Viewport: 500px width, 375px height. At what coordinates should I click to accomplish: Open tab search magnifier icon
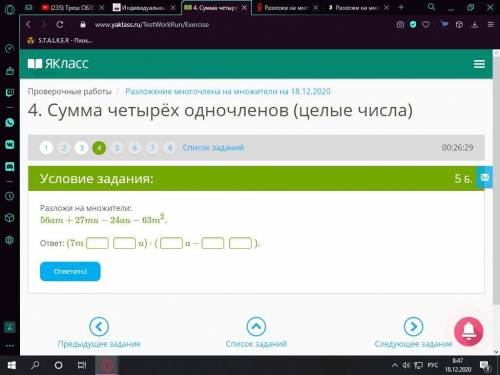click(431, 7)
